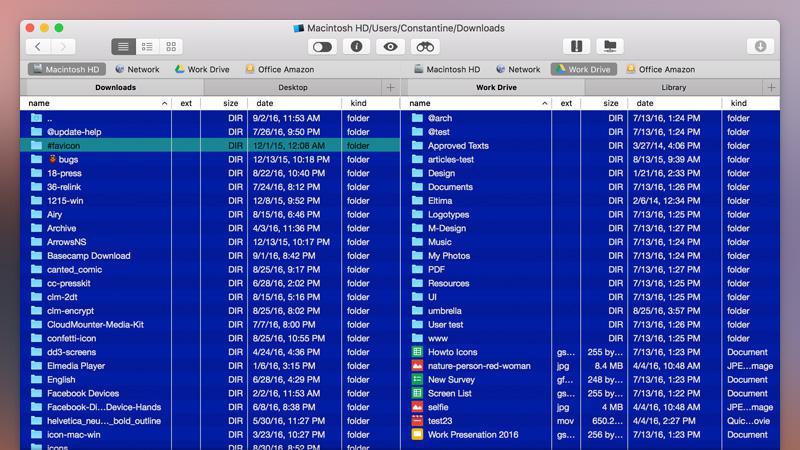
Task: Click the New Survey form file icon
Action: [x=417, y=379]
